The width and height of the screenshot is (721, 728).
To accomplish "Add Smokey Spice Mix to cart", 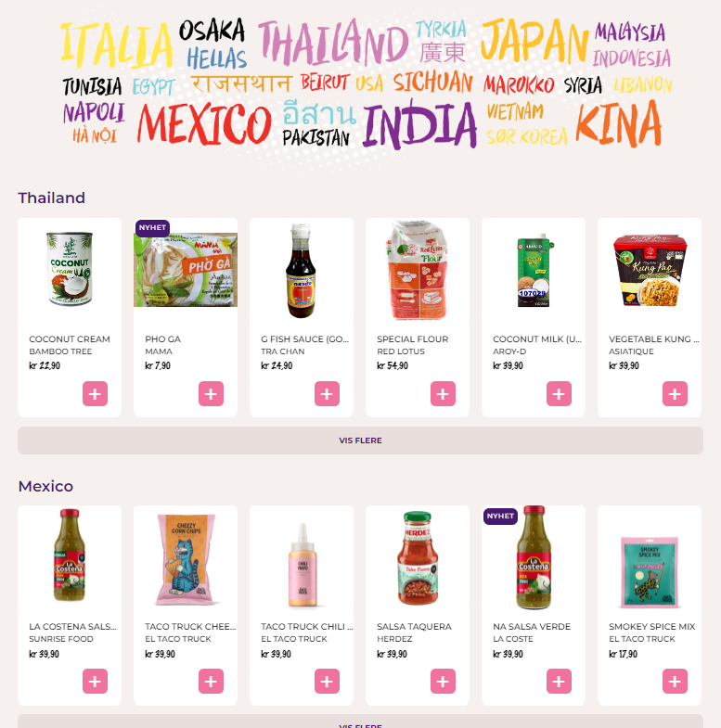I will (675, 681).
